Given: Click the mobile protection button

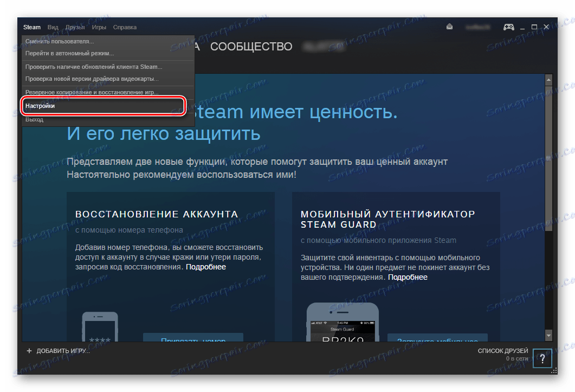Looking at the screenshot, I should 437,338.
